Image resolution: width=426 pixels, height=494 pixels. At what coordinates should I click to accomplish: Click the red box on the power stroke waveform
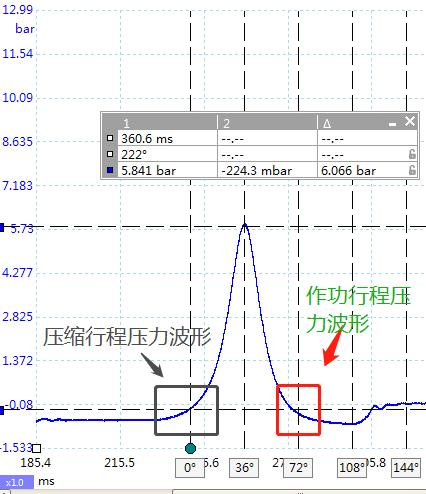299,410
